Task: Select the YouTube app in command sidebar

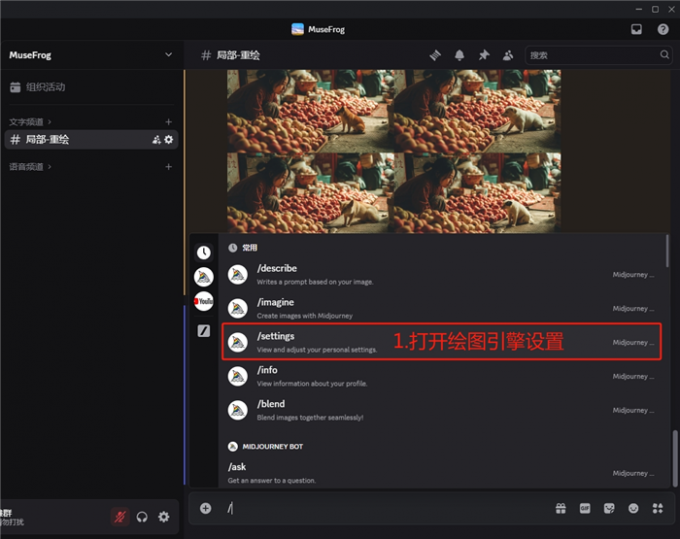Action: 203,301
